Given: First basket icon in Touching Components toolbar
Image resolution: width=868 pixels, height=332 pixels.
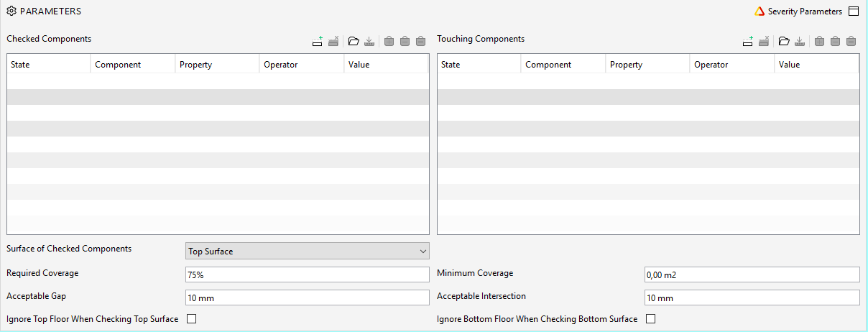Looking at the screenshot, I should pos(819,41).
